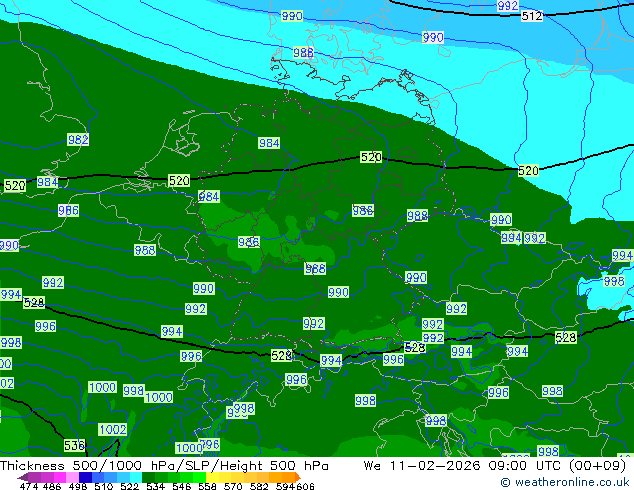The height and width of the screenshot is (490, 634).
Task: Click legend value 594
Action: tap(285, 486)
